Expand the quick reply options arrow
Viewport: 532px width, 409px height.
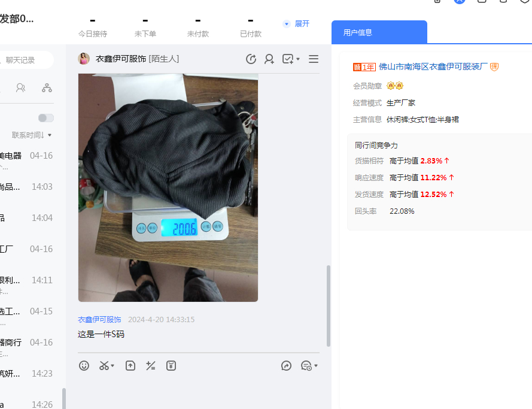coord(316,365)
